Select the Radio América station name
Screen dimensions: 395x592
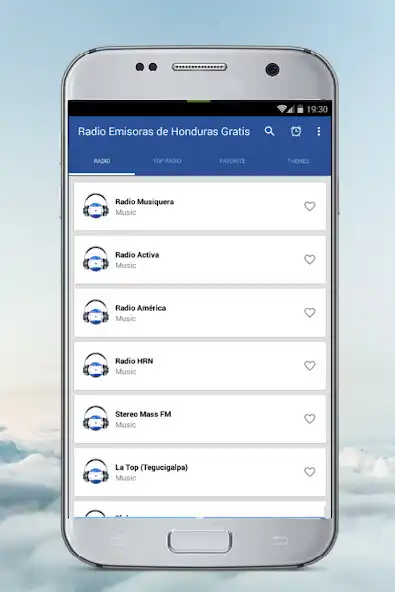click(140, 308)
